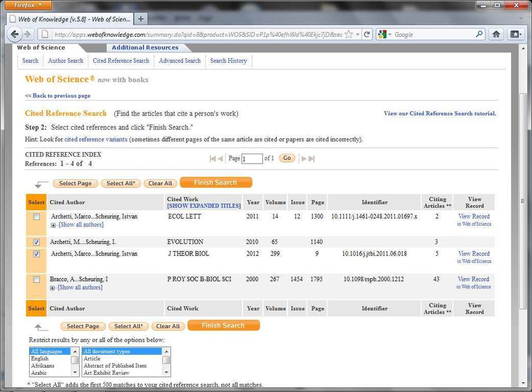
Task: Bookmark this page with the star icon
Action: coord(349,34)
